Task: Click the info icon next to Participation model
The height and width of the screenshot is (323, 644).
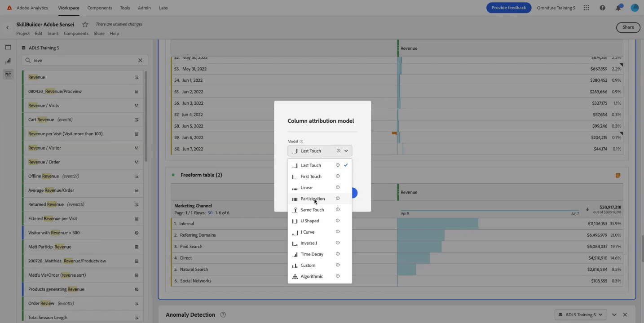Action: tap(338, 199)
